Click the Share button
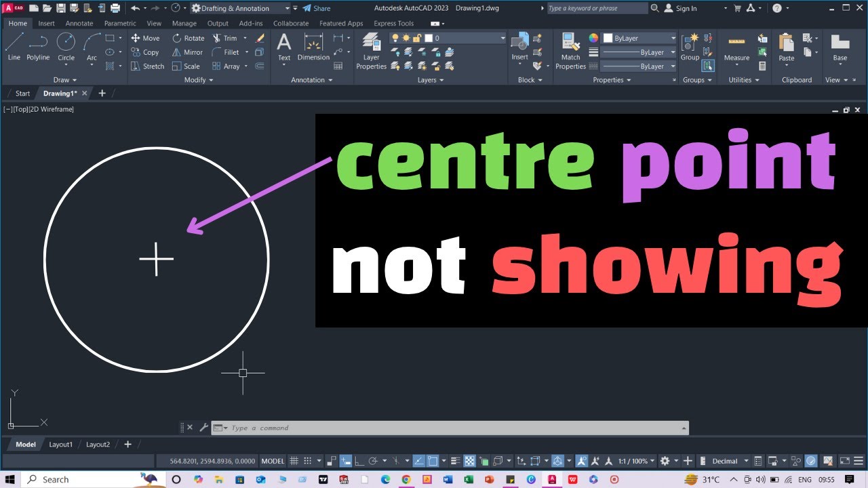Screen dimensions: 868x488 coord(317,8)
